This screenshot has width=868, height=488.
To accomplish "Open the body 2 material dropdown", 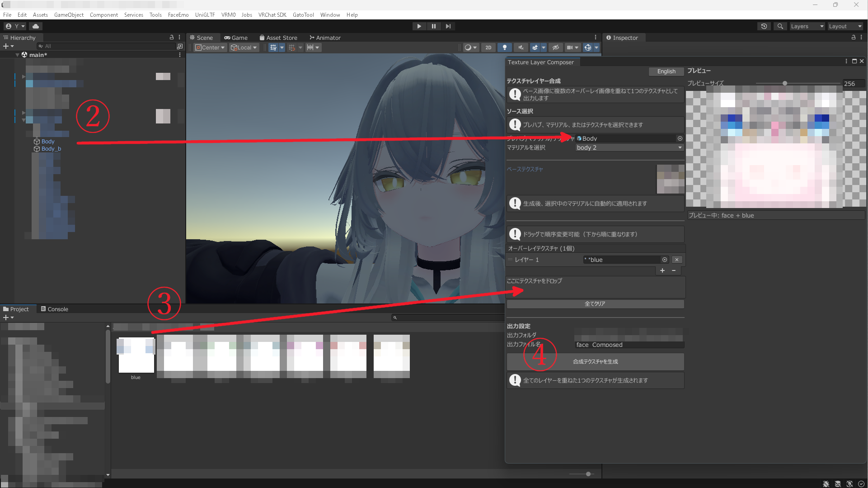I will coord(628,147).
